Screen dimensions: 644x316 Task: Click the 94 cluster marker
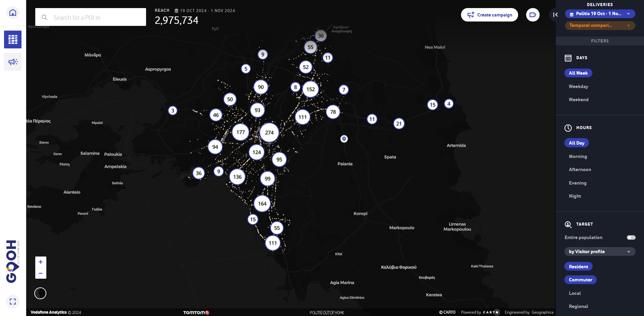[215, 147]
